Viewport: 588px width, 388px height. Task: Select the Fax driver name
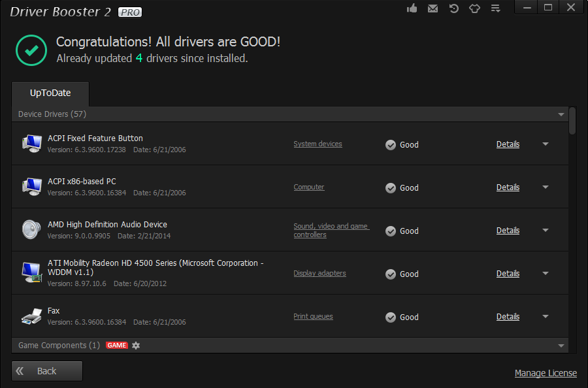pos(54,311)
